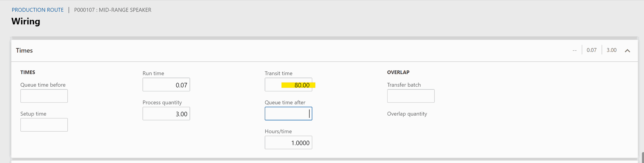This screenshot has width=644, height=163.
Task: Select the Process quantity field showing 3.00
Action: coord(166,114)
